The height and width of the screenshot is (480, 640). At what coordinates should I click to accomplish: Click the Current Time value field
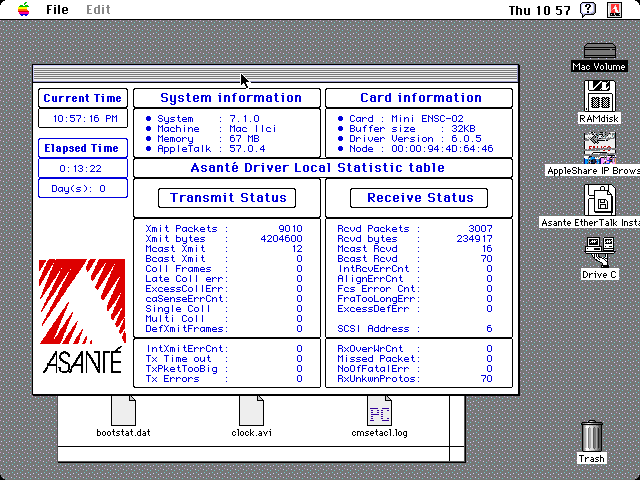pos(83,119)
